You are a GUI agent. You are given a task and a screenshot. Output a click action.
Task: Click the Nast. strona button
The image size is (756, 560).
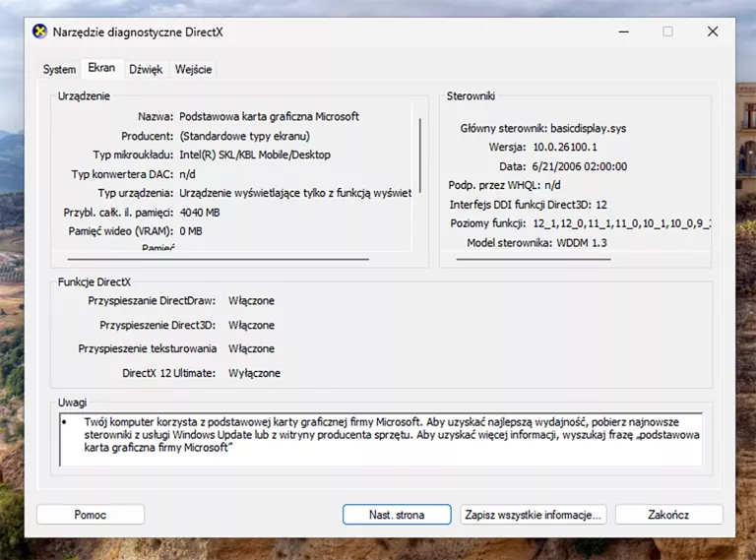tap(397, 515)
